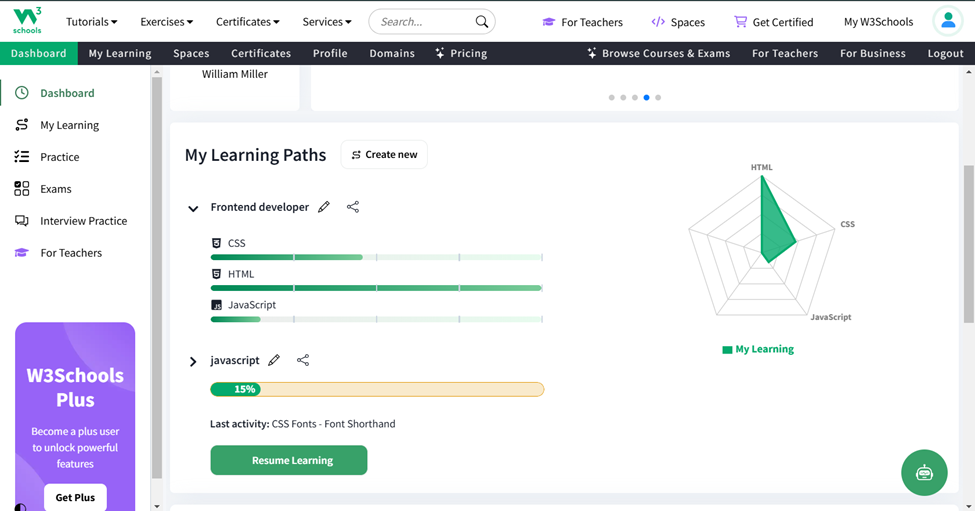975x511 pixels.
Task: Click the HTML shield icon
Action: pyautogui.click(x=216, y=274)
